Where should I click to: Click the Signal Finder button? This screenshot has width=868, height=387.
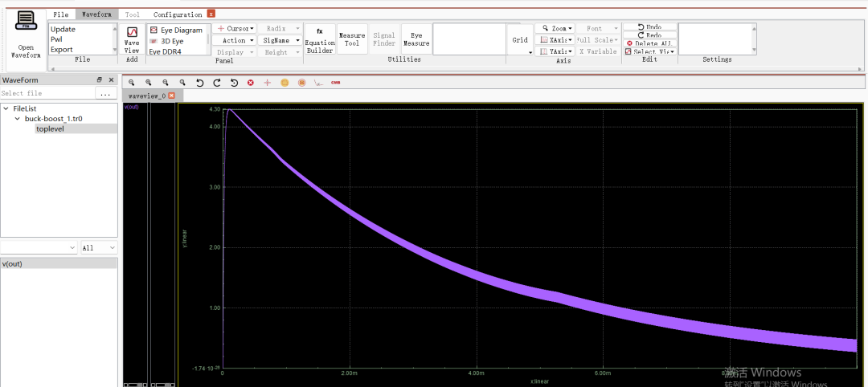point(384,40)
